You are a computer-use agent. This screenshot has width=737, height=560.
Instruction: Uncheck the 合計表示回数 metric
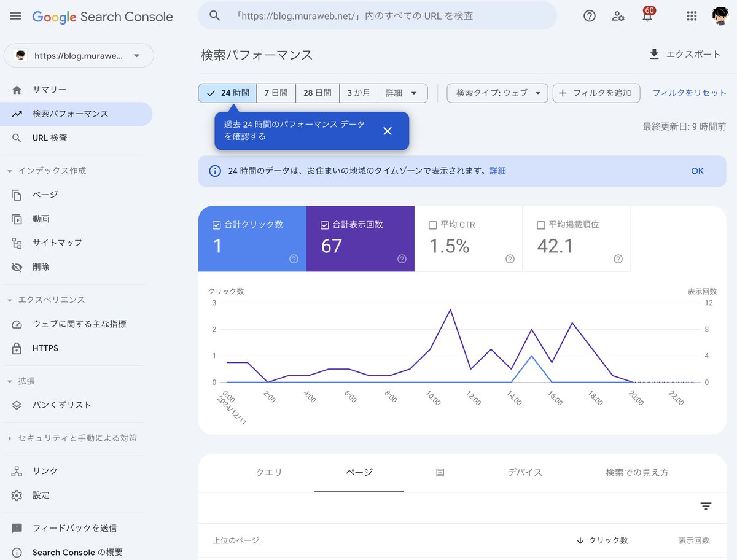324,225
